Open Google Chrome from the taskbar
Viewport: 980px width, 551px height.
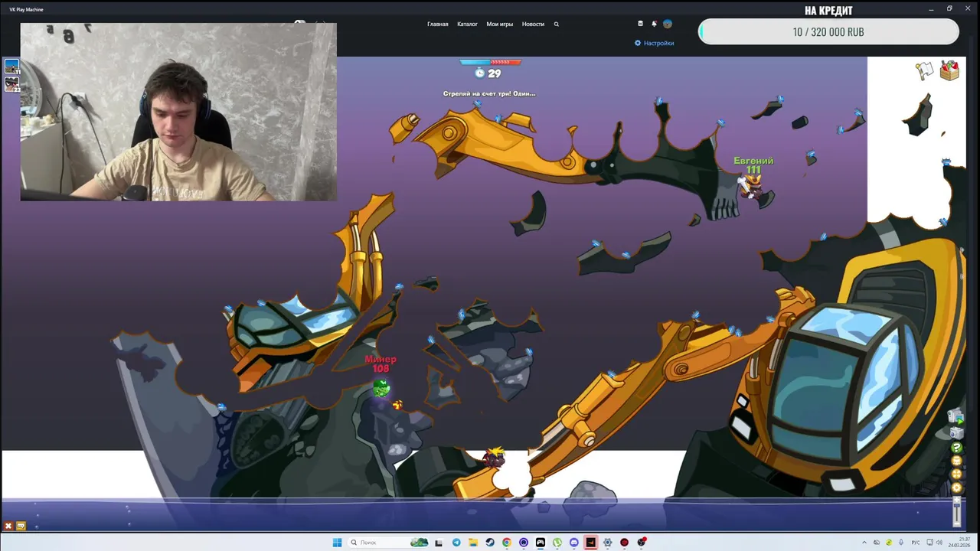click(507, 543)
